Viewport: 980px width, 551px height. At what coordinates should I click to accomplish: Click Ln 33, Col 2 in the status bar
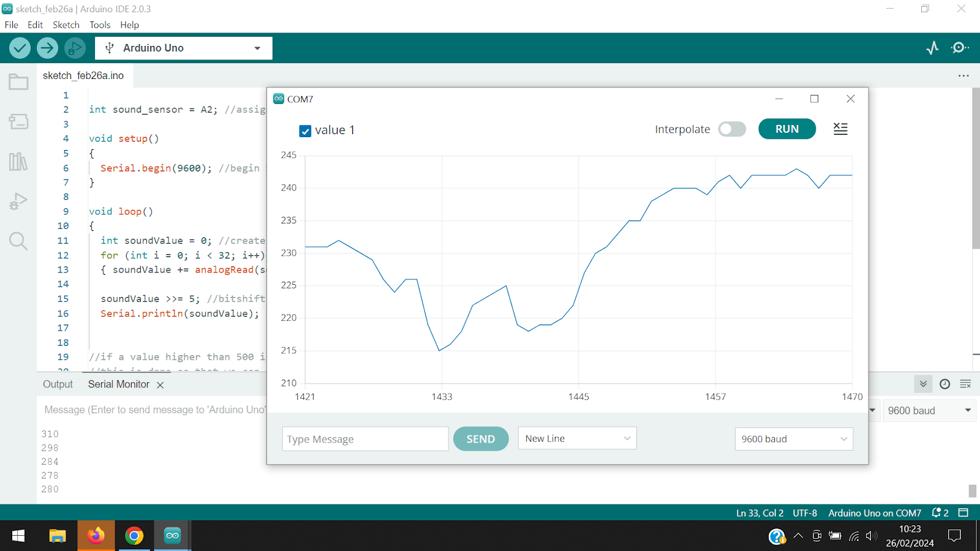pyautogui.click(x=759, y=513)
